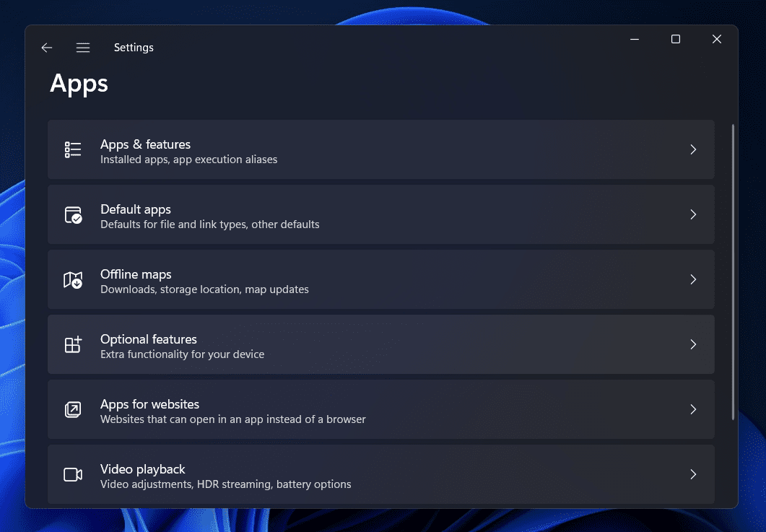Click the Apps & features list icon

click(73, 149)
